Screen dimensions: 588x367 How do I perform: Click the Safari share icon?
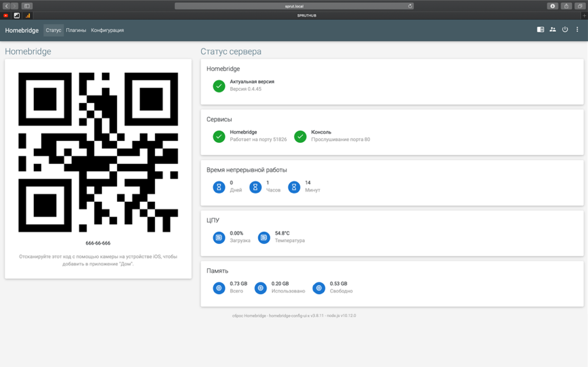tap(566, 6)
